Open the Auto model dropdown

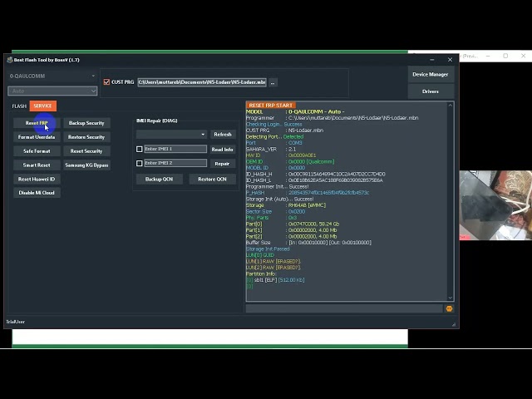52,91
